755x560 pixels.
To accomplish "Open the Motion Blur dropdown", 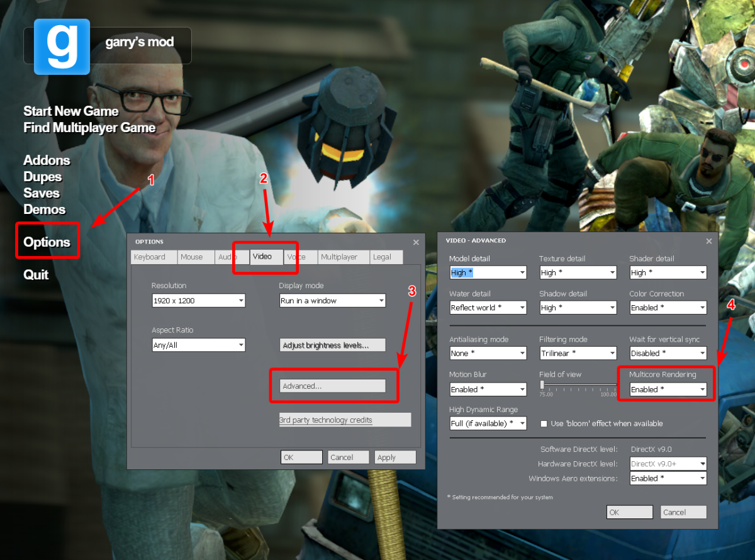I will (488, 389).
